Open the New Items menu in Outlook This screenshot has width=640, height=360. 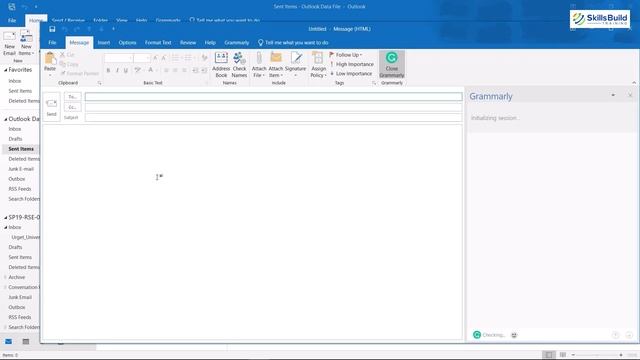point(26,43)
